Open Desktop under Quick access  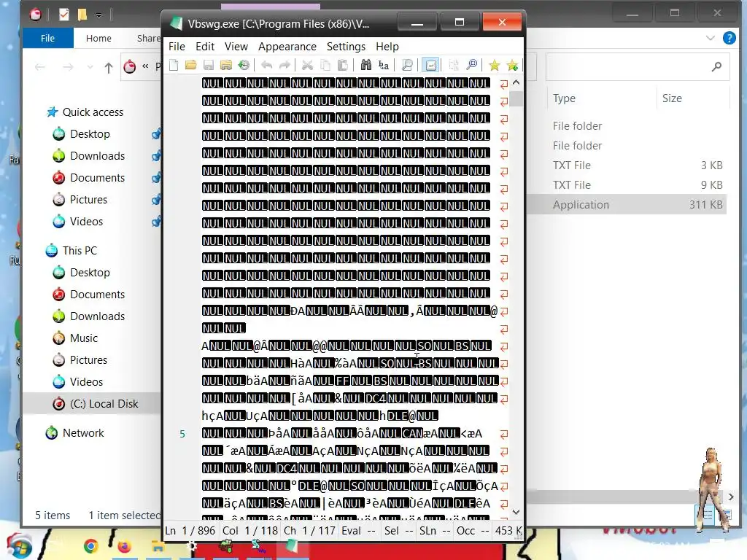90,134
